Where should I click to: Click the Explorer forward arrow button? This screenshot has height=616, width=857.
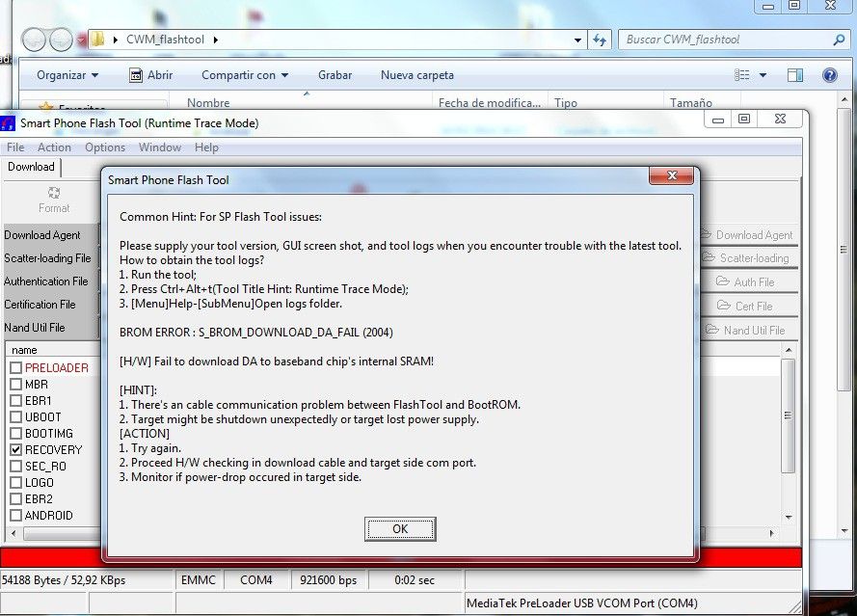61,40
